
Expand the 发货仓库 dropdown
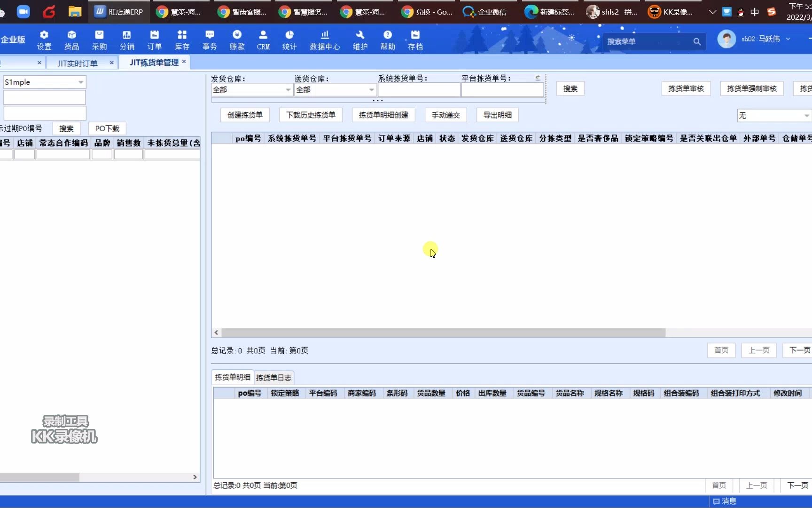(288, 90)
